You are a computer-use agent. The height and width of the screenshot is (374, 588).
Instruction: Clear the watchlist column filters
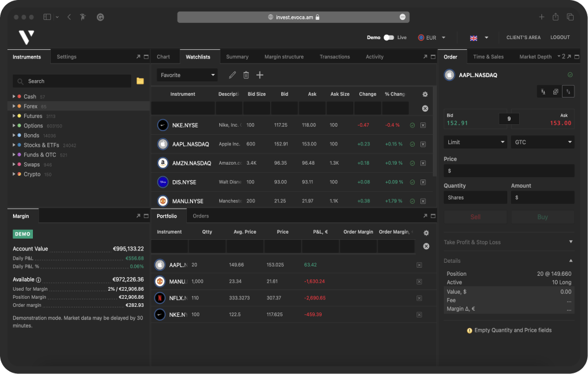[x=425, y=108]
